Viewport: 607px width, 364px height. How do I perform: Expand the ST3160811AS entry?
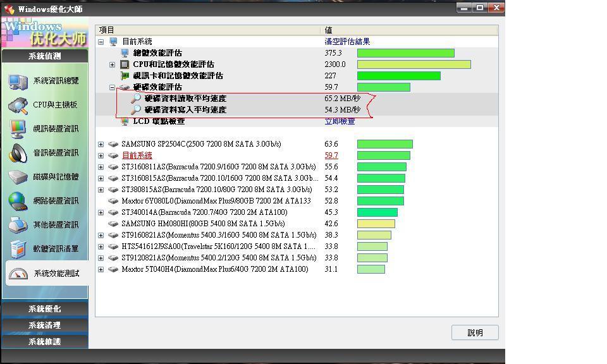click(101, 167)
